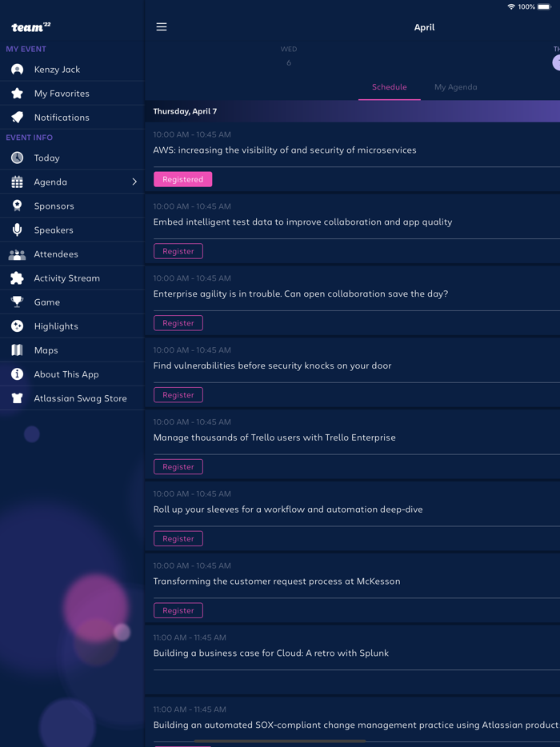Tap the Agenda calendar icon
This screenshot has height=747, width=560.
tap(17, 182)
